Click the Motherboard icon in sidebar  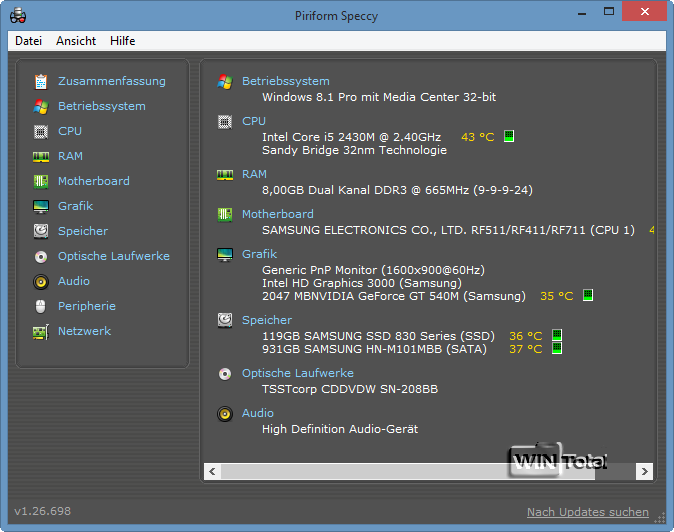pyautogui.click(x=41, y=181)
